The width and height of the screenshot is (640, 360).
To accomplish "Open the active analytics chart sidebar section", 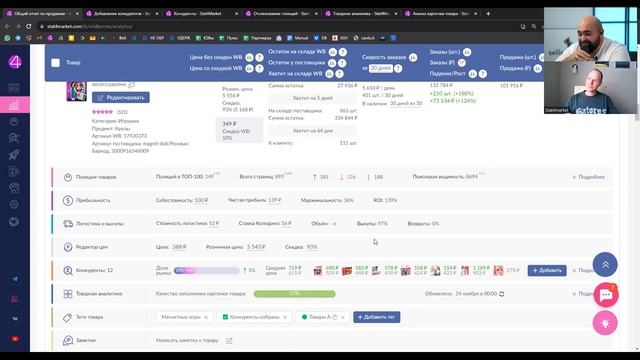I will click(14, 105).
